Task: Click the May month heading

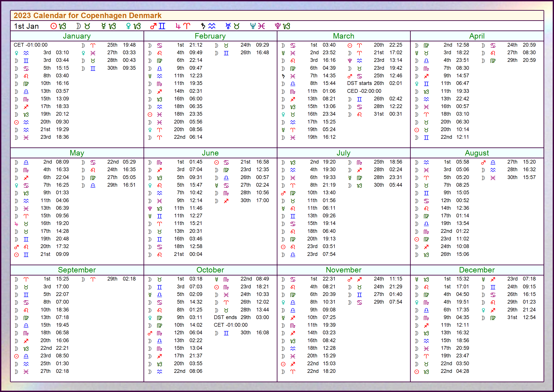Action: coord(77,153)
